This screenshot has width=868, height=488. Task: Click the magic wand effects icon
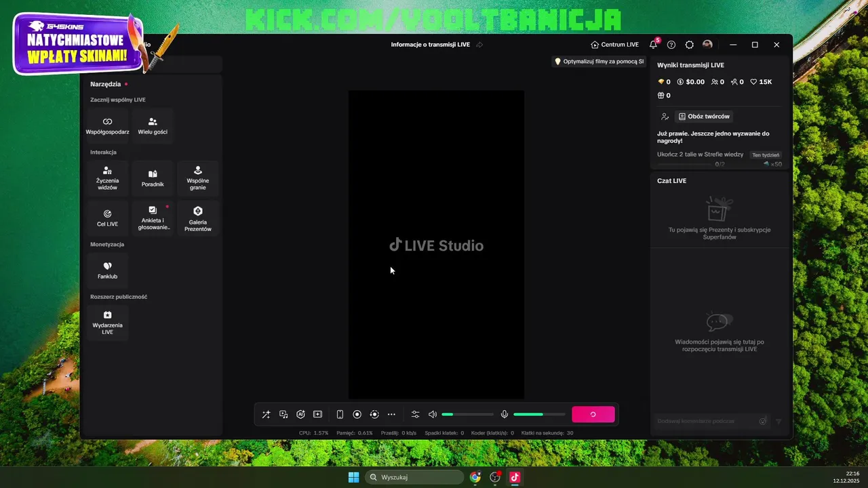[266, 414]
